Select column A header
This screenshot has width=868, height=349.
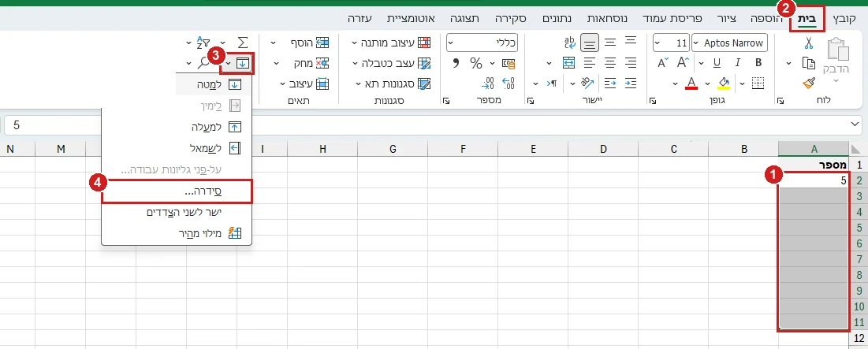pos(814,149)
